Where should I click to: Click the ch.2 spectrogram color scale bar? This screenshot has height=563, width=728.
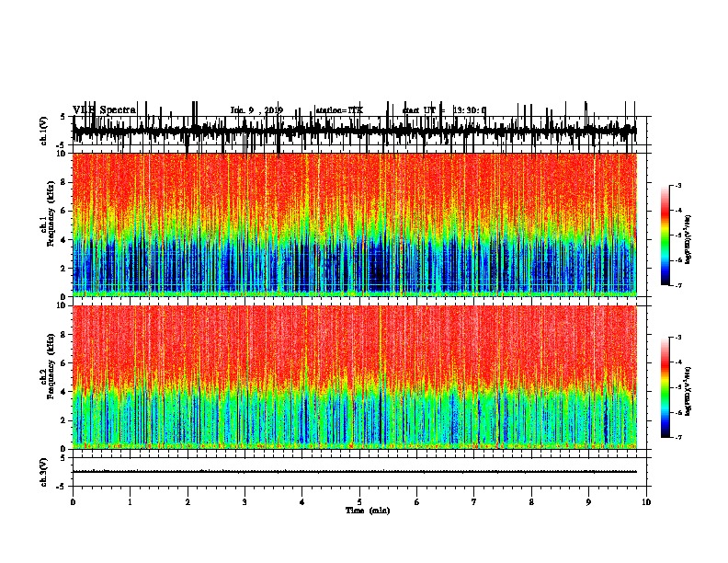[665, 387]
